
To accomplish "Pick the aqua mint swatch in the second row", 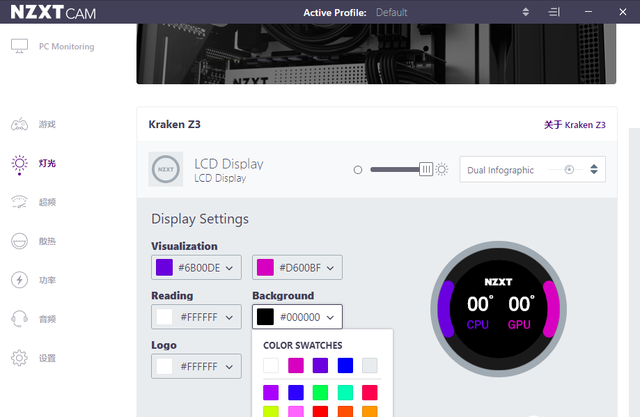I will tap(345, 393).
